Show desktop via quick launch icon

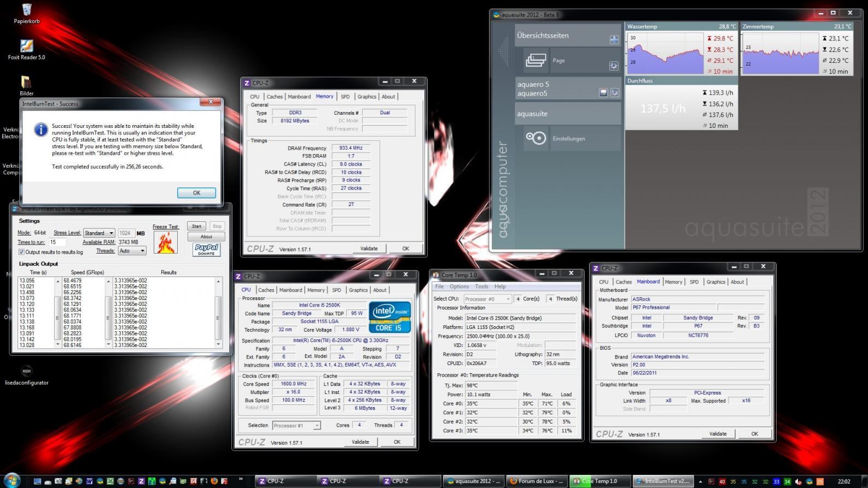tap(37, 481)
